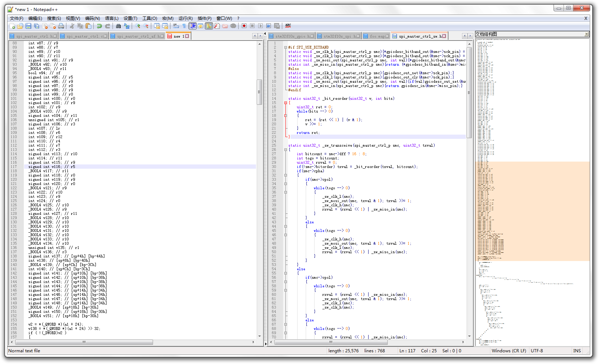Click the Folder as Workspace icon
Screen dimensions: 599x364
point(225,26)
